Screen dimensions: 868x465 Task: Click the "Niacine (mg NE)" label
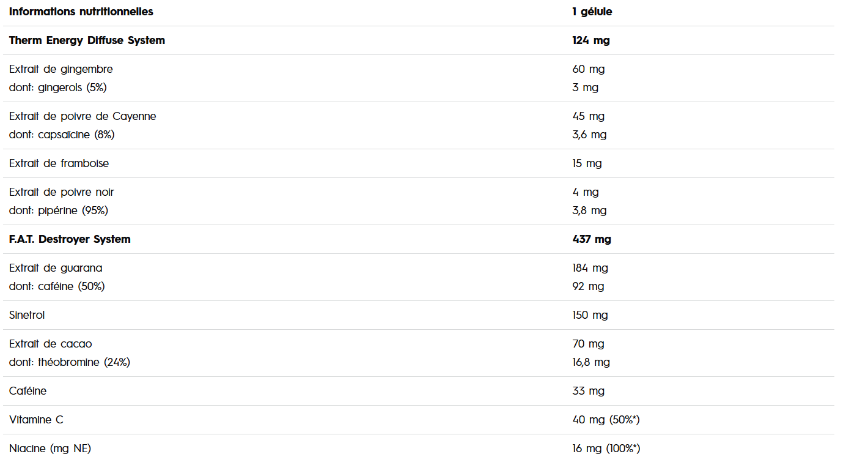pyautogui.click(x=50, y=448)
